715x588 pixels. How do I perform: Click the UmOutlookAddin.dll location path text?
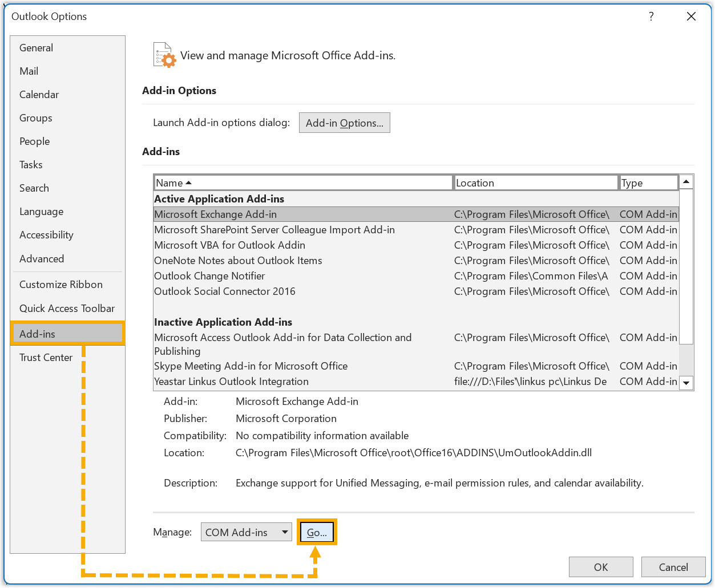[414, 453]
